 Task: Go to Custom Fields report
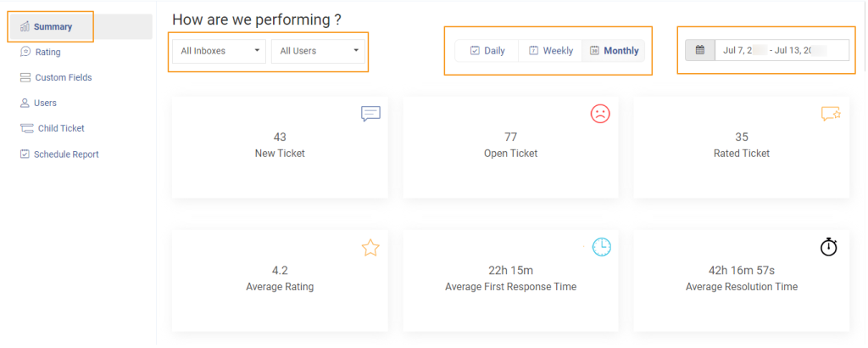click(x=63, y=77)
